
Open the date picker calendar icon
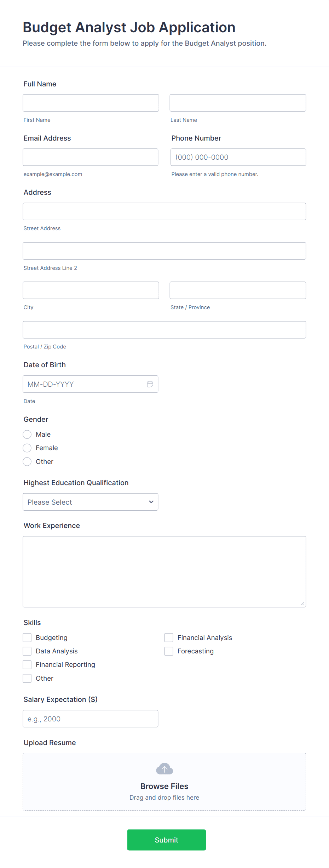tap(150, 384)
